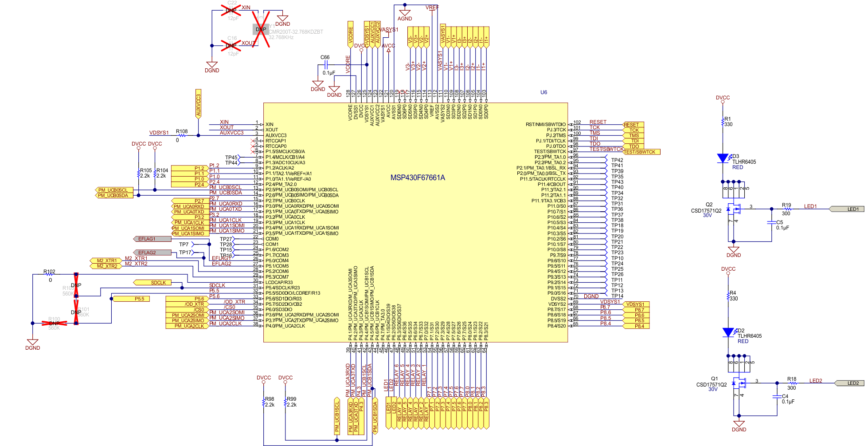Click the DGND ground symbol below Q1

(x=739, y=424)
